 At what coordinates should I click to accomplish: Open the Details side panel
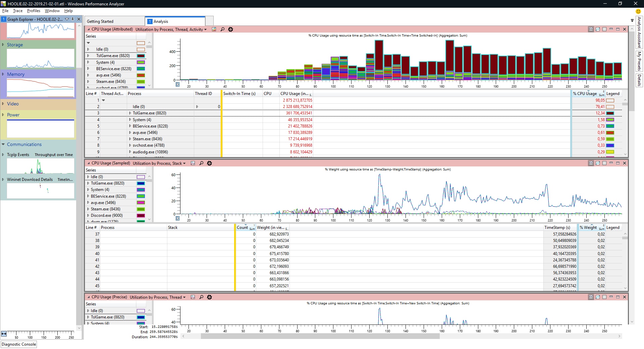coord(639,80)
